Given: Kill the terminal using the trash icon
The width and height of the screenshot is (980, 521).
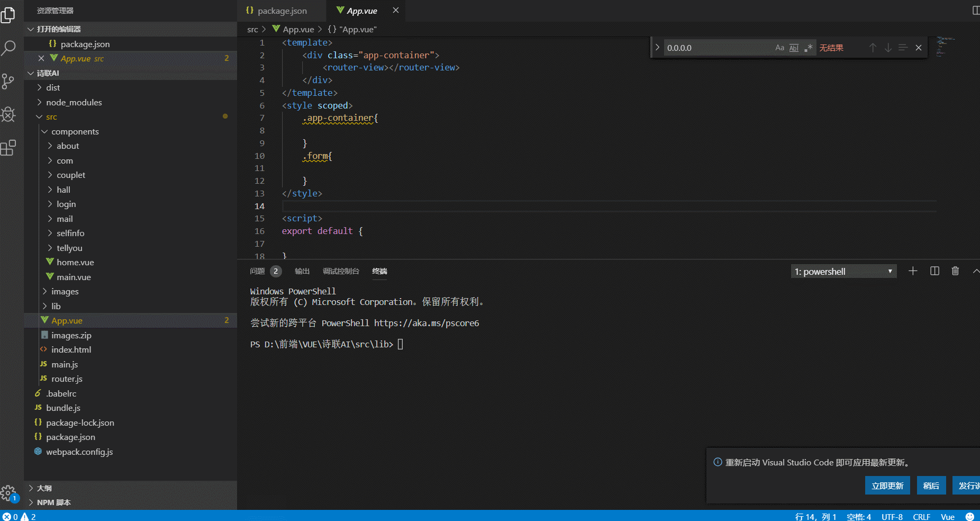Looking at the screenshot, I should pyautogui.click(x=955, y=271).
